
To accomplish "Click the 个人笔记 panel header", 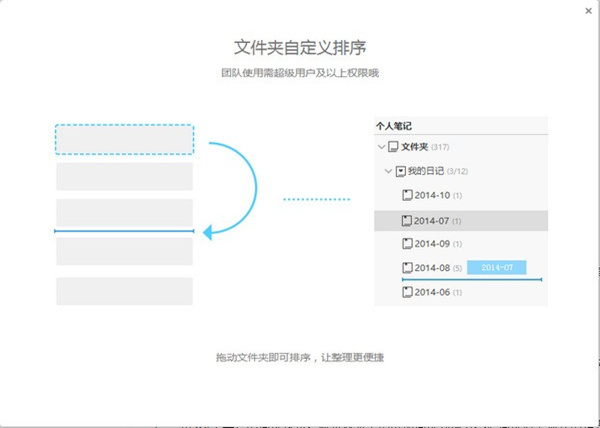I will point(394,126).
